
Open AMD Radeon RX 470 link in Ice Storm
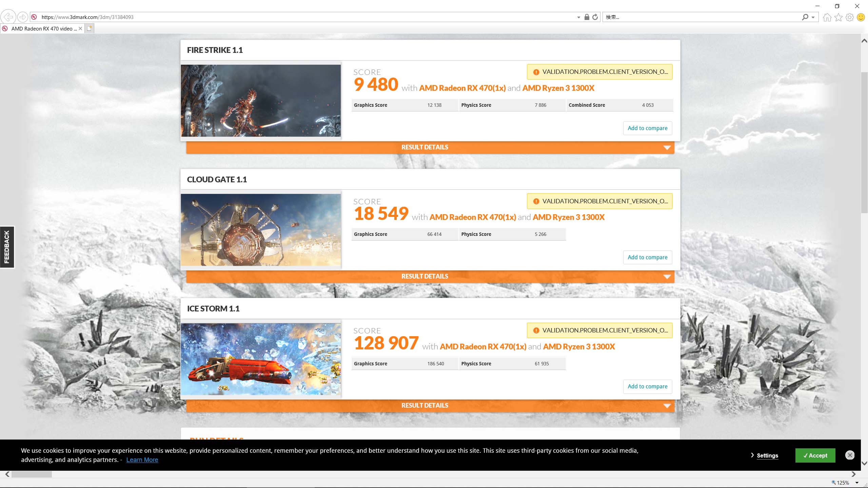pyautogui.click(x=483, y=347)
